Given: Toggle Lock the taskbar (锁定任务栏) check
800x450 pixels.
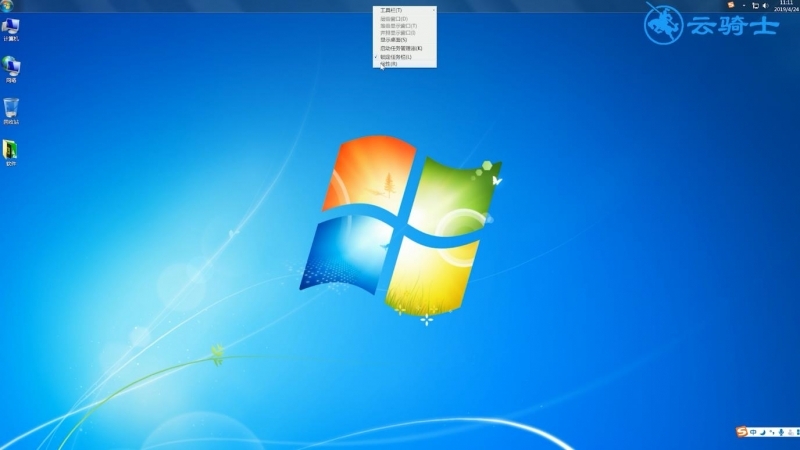Looking at the screenshot, I should point(405,57).
